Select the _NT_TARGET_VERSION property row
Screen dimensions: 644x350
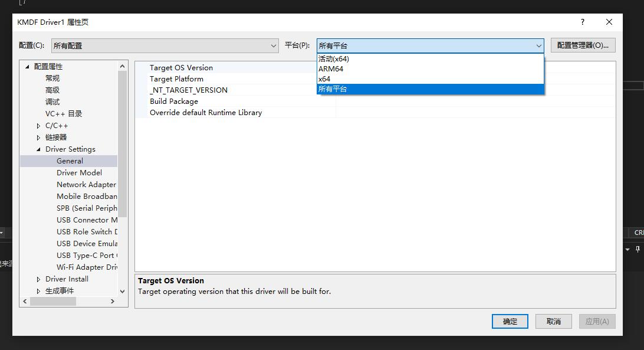188,90
